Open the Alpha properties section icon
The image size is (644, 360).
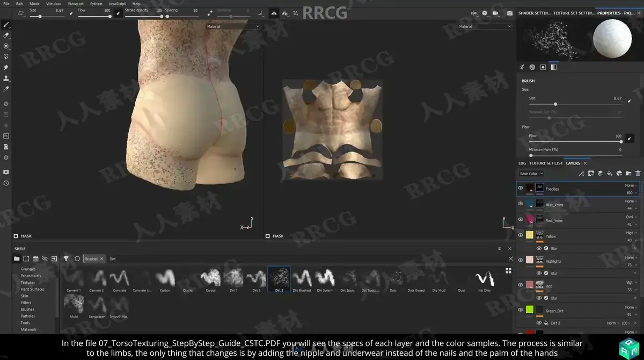tap(532, 67)
